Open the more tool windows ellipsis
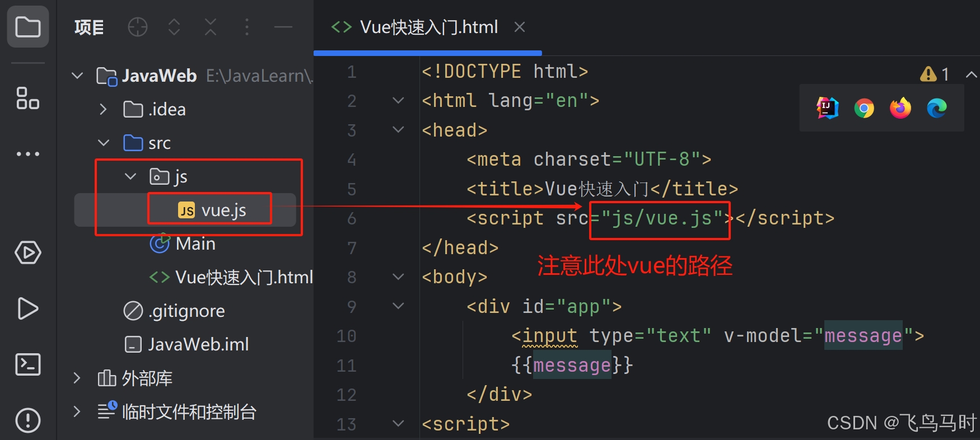 coord(27,154)
